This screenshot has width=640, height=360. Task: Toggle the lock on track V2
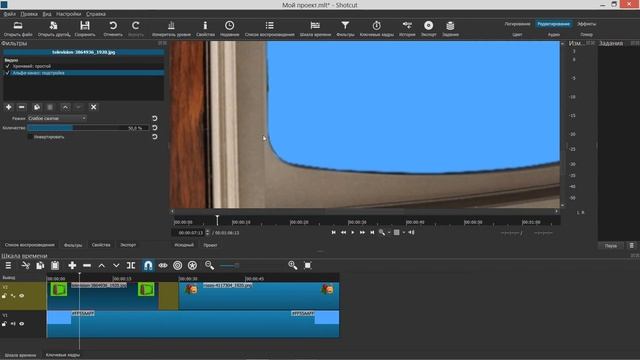[4, 296]
